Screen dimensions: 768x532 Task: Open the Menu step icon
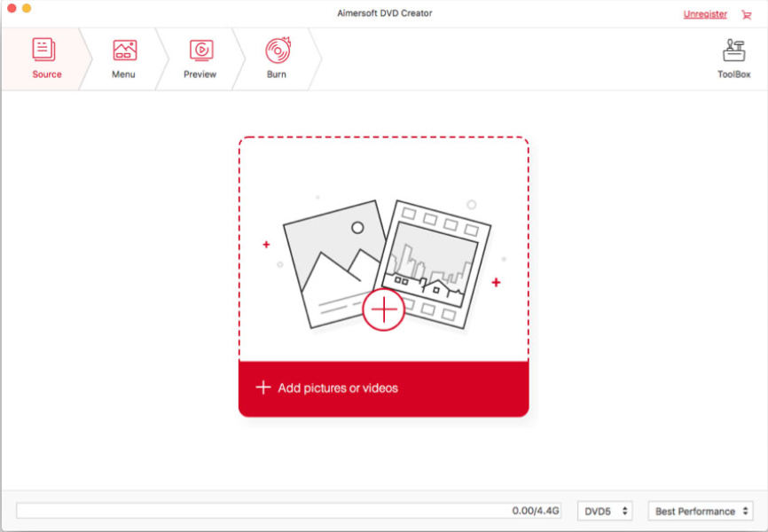tap(124, 50)
